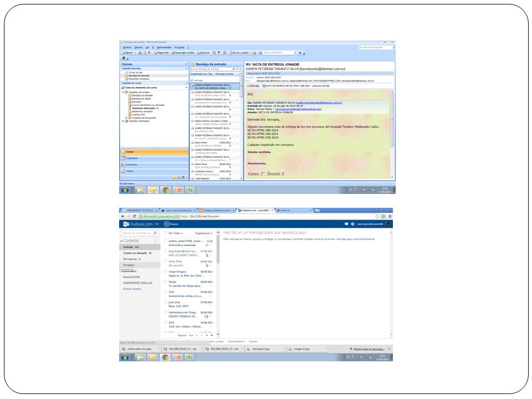Click the Nuevo button in Outlook.com
Image resolution: width=532 pixels, height=399 pixels.
pyautogui.click(x=171, y=224)
